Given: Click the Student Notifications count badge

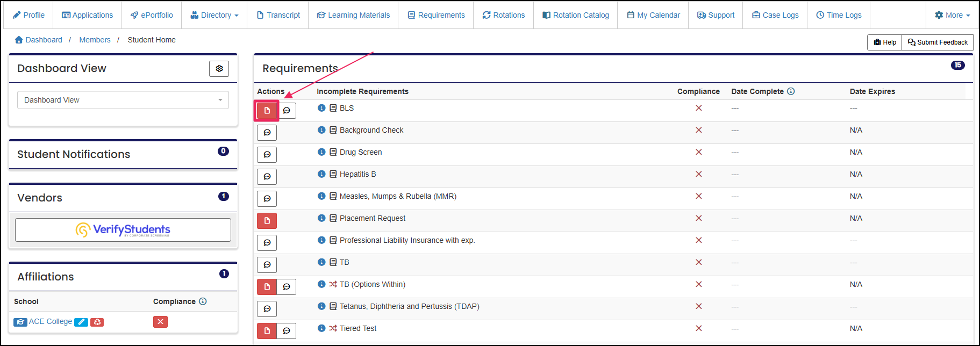Looking at the screenshot, I should 223,151.
